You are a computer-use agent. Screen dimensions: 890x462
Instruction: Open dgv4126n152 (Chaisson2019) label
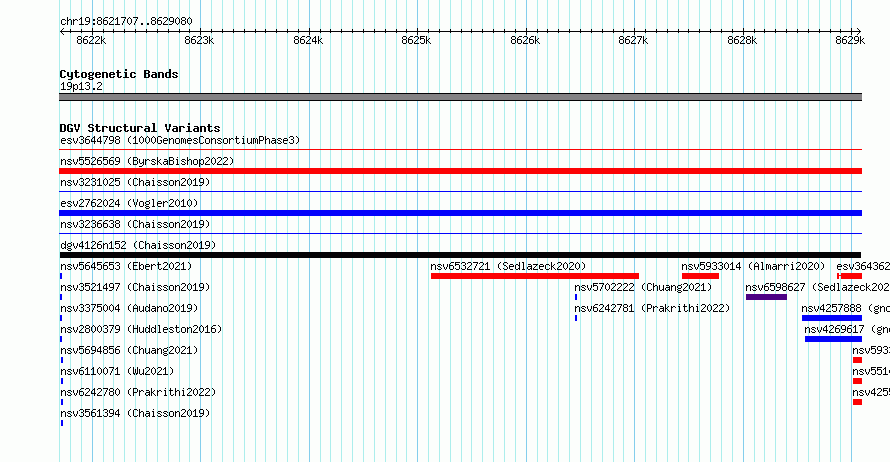pos(138,245)
